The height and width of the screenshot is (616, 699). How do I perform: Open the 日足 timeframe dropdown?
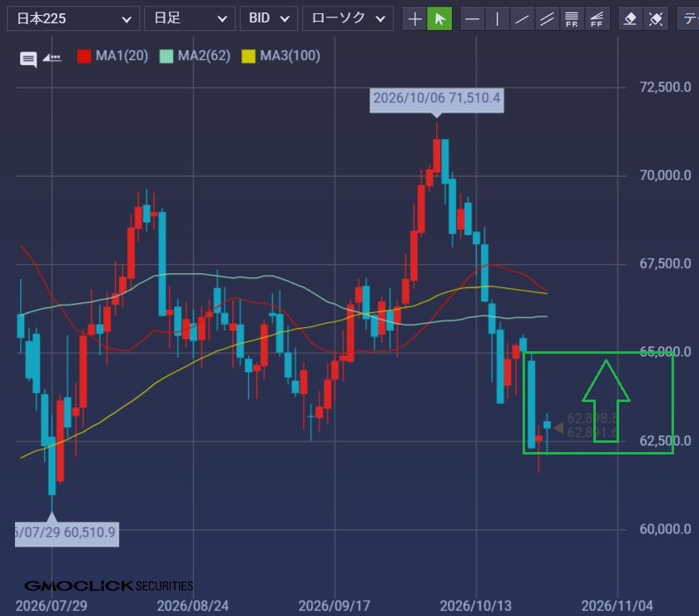click(x=190, y=19)
